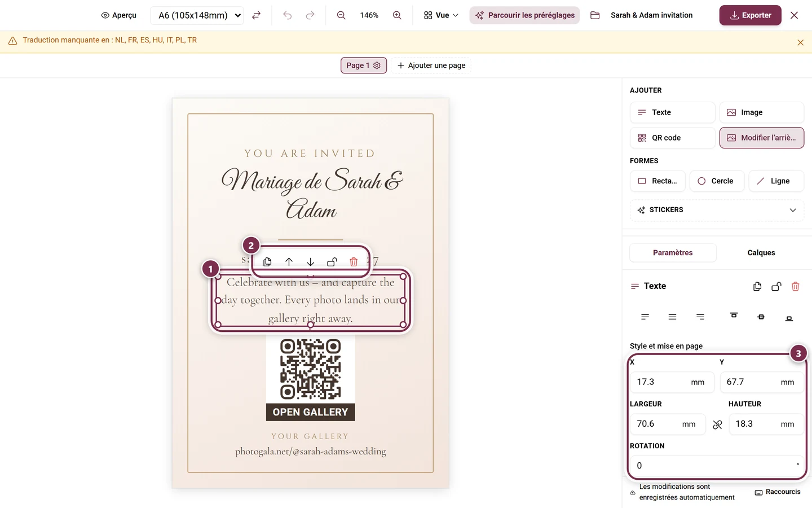Viewport: 812px width, 508px height.
Task: Add a QR code element
Action: pyautogui.click(x=672, y=138)
